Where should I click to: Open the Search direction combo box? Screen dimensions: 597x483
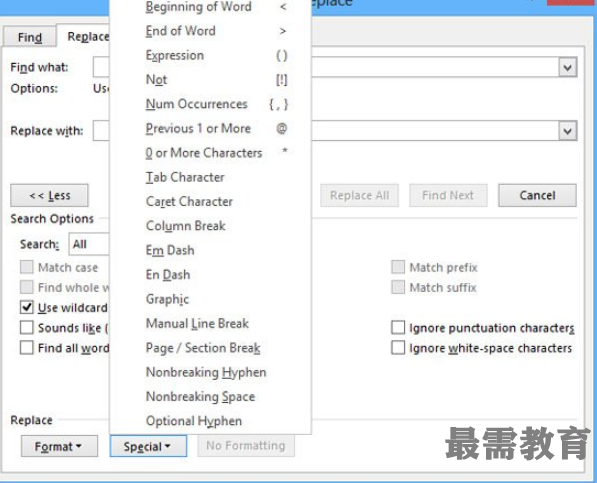[89, 244]
